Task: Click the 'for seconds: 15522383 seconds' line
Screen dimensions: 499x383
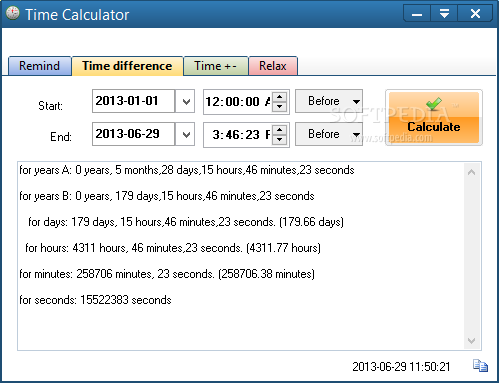Action: pyautogui.click(x=95, y=300)
